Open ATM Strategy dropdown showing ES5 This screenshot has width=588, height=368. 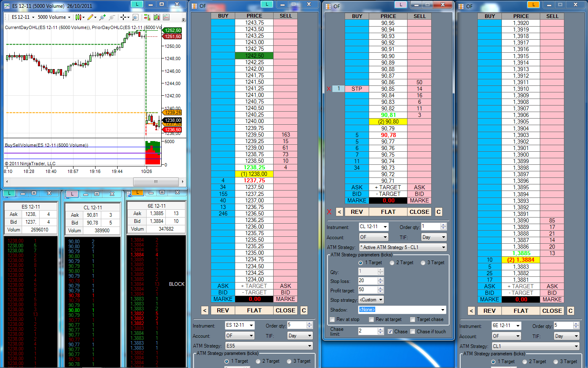(x=269, y=346)
